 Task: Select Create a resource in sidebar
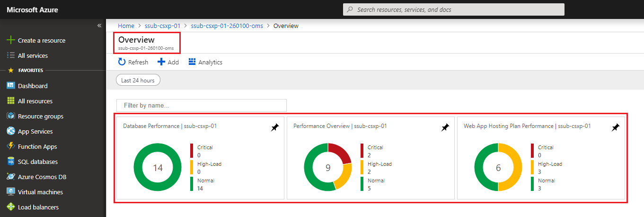click(x=42, y=40)
